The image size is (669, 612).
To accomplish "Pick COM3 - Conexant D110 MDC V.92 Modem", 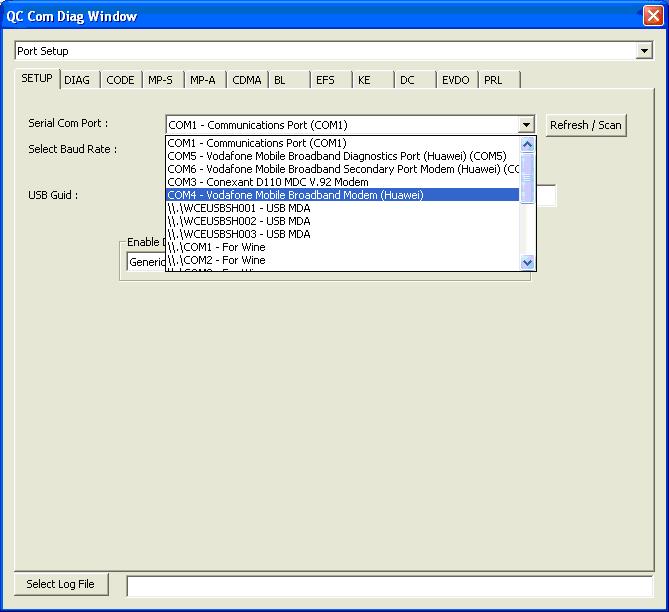I will pyautogui.click(x=342, y=182).
